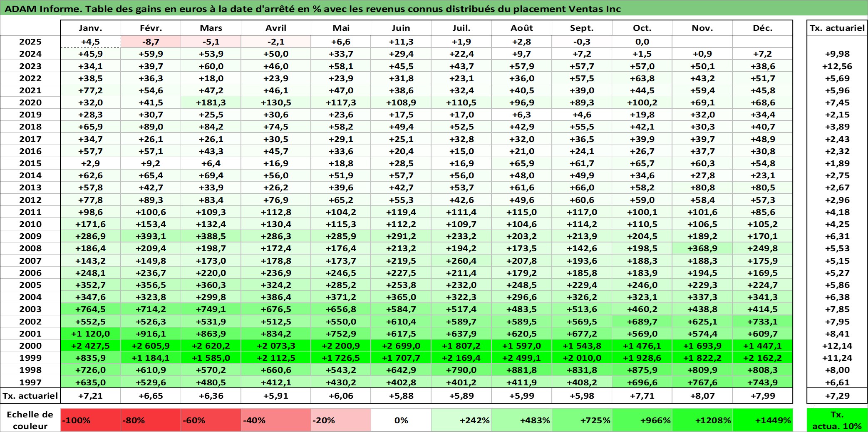The height and width of the screenshot is (432, 868).
Task: Select the +1 120,0 cell in 2001 row
Action: click(90, 334)
